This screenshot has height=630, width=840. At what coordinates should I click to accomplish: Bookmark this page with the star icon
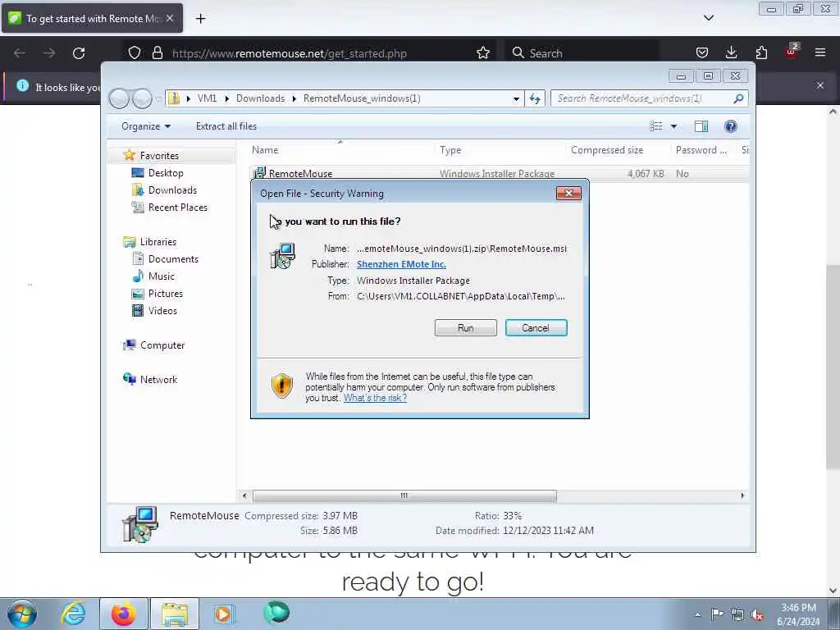click(x=482, y=53)
